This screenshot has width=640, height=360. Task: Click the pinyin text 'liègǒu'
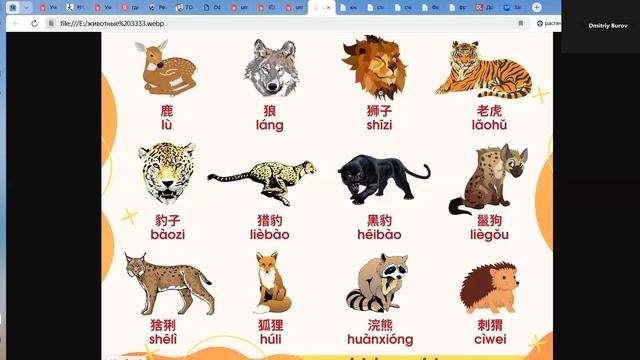click(x=489, y=235)
